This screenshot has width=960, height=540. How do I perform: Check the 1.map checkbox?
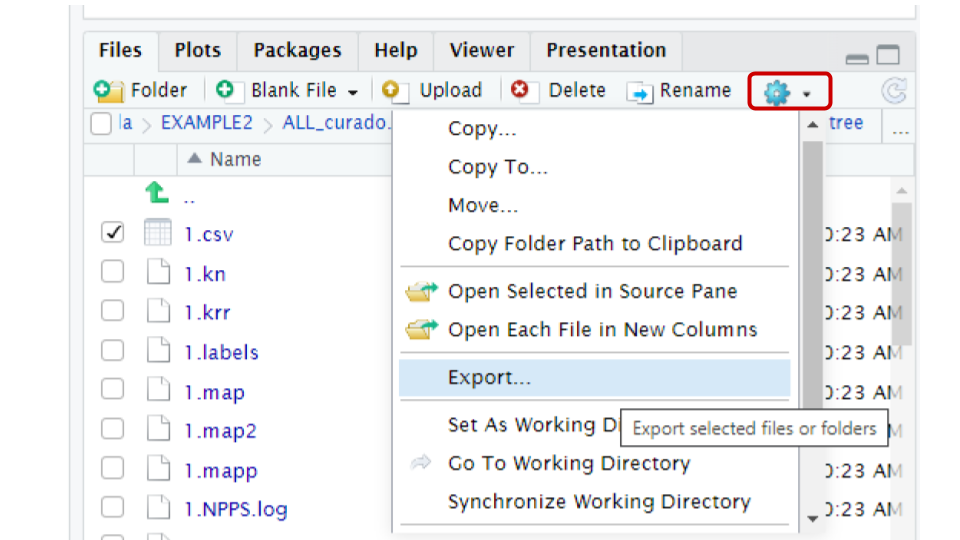(x=113, y=389)
